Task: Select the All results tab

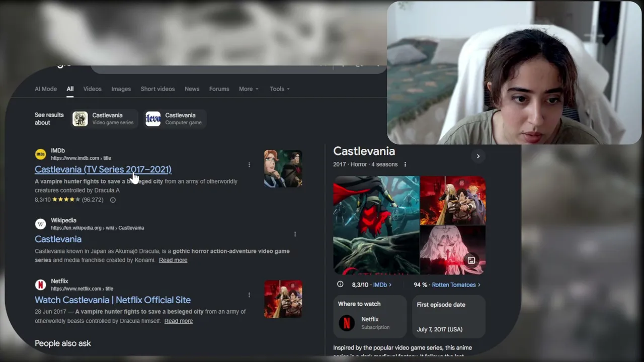Action: coord(70,89)
